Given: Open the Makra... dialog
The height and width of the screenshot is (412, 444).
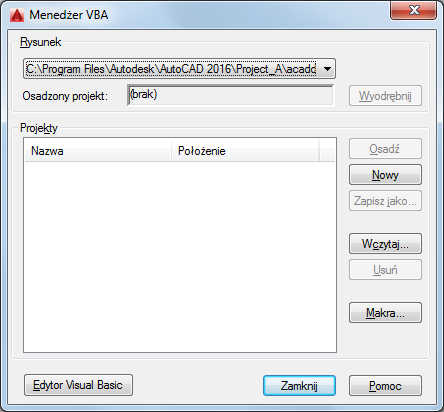Looking at the screenshot, I should pos(385,313).
